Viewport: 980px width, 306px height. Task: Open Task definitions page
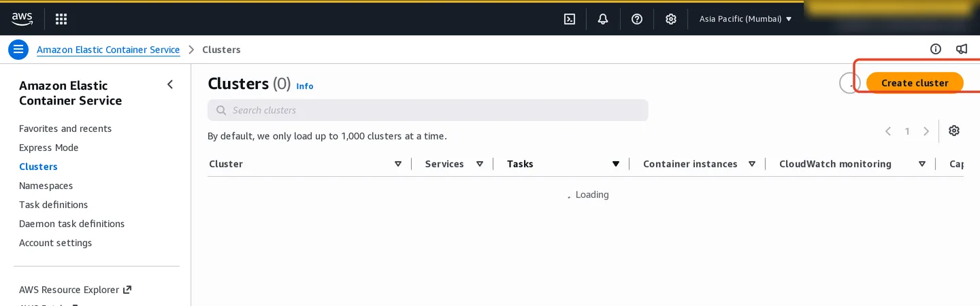tap(53, 205)
